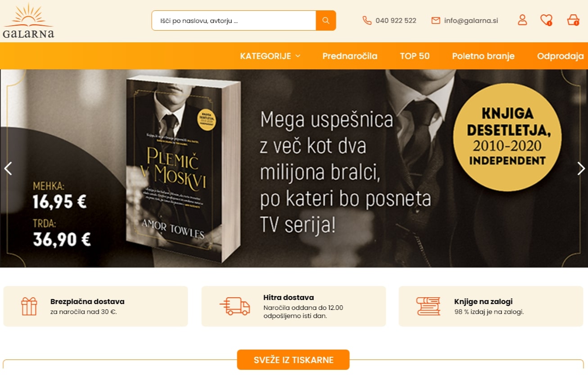Click the stacked books stock icon

pos(428,306)
